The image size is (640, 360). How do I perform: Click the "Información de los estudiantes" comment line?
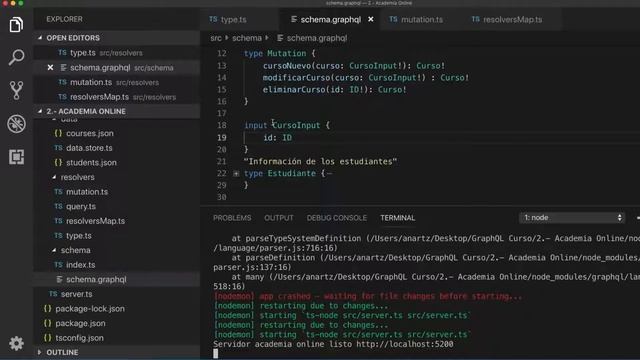point(320,162)
